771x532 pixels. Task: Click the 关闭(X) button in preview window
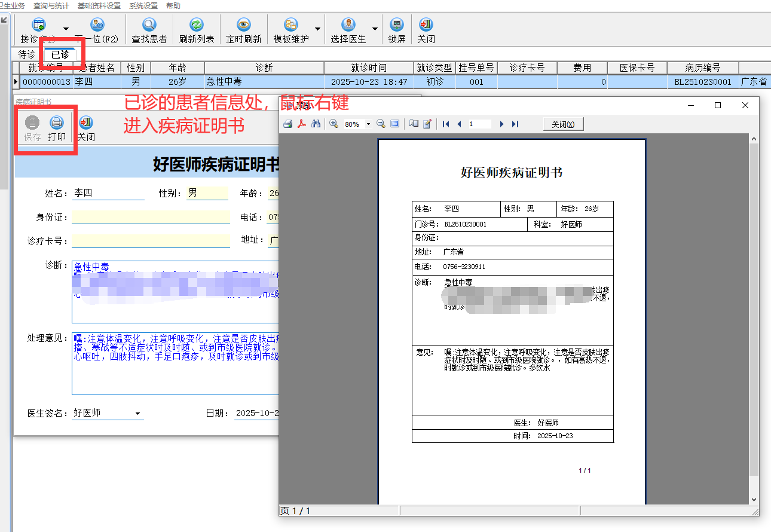(563, 124)
